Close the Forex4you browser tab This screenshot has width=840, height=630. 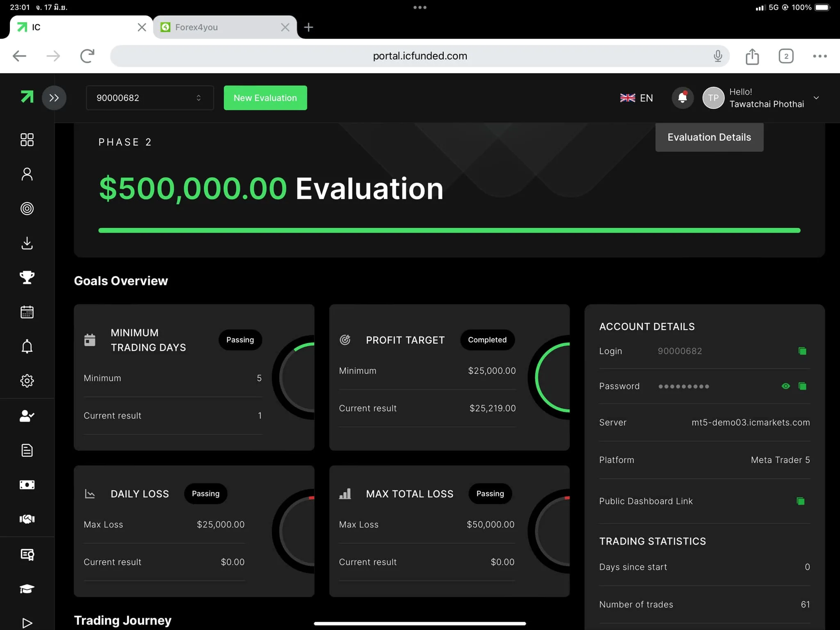285,27
